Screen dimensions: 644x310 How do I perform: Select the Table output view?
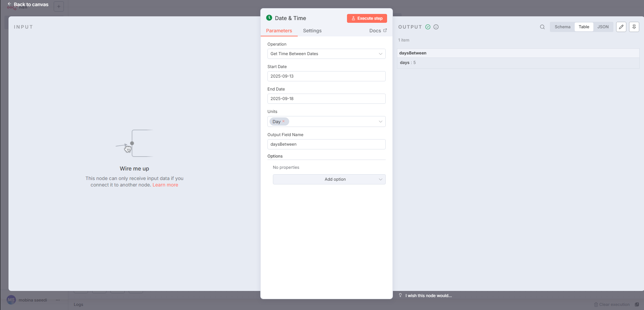click(x=584, y=27)
